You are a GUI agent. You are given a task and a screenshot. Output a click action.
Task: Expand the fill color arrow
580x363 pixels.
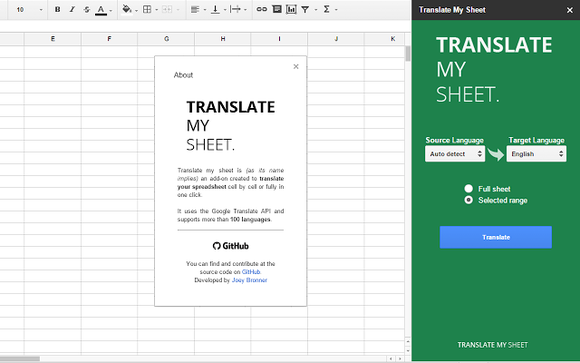[136, 10]
